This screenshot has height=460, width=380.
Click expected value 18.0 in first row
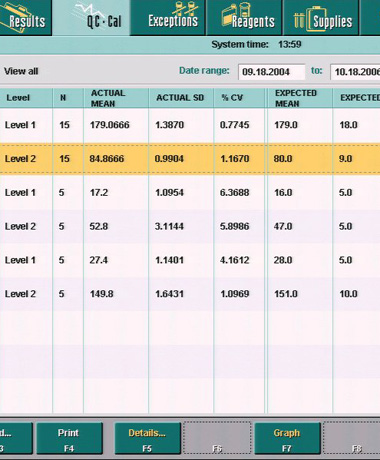(x=348, y=125)
